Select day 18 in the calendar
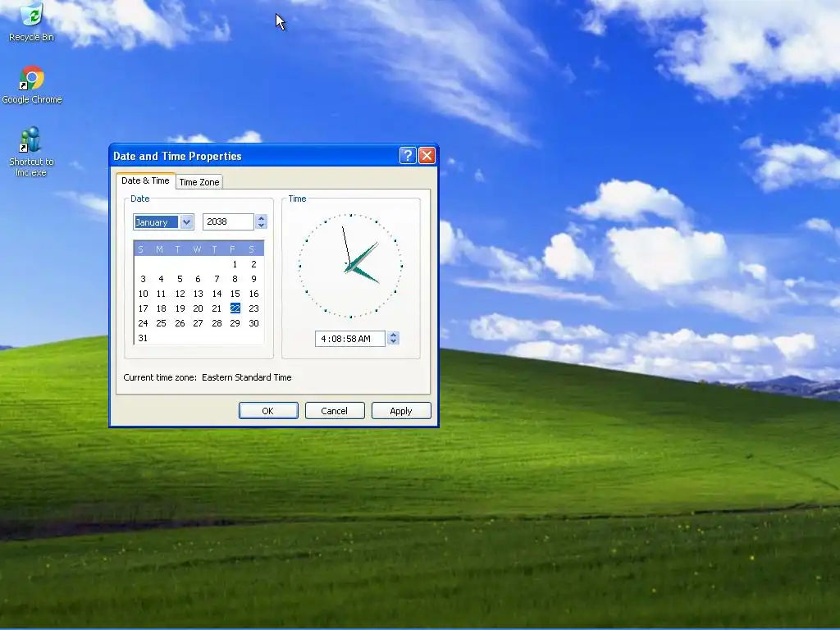 click(x=162, y=308)
